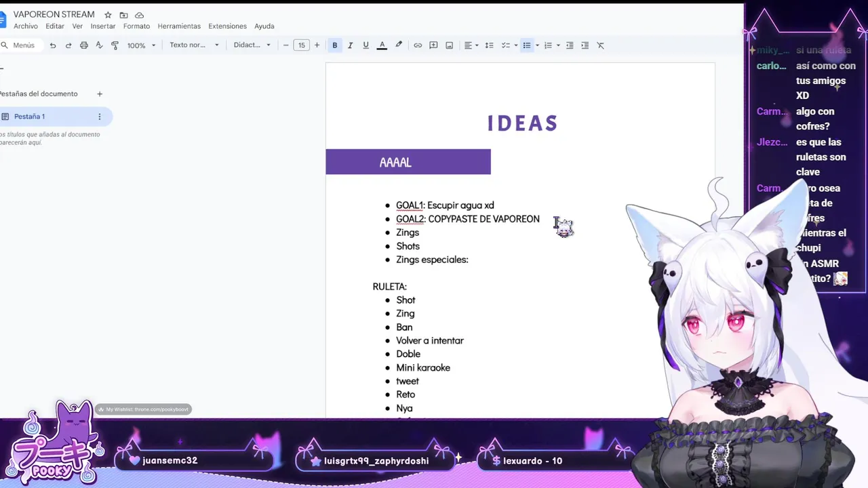Clear text formatting
Screen dimensions: 868x488
pos(600,45)
